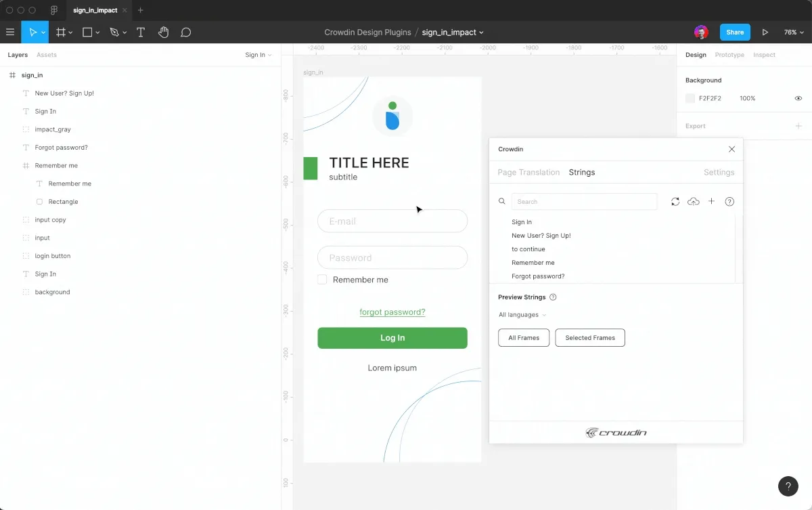The image size is (812, 510).
Task: Select the Text tool
Action: pos(140,32)
